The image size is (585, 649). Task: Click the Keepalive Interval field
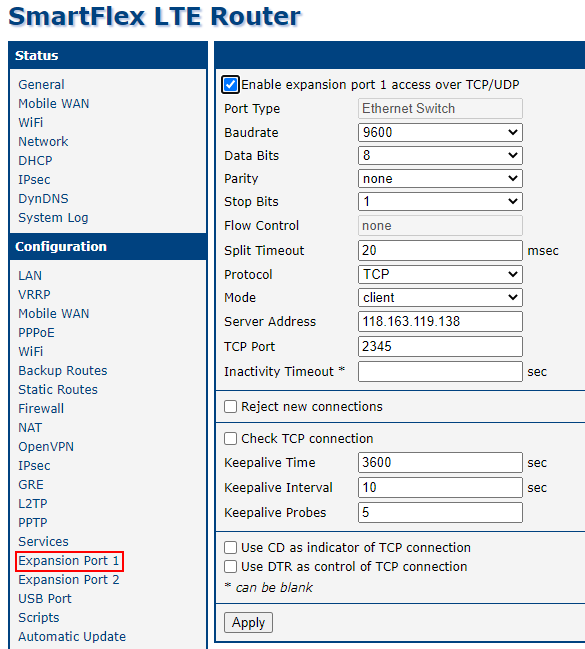440,488
